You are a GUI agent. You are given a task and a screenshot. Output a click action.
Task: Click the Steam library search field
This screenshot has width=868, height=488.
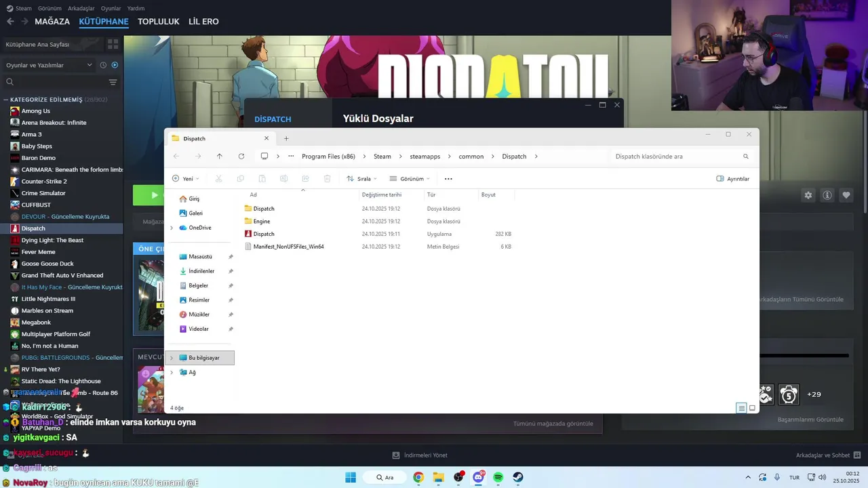(54, 82)
